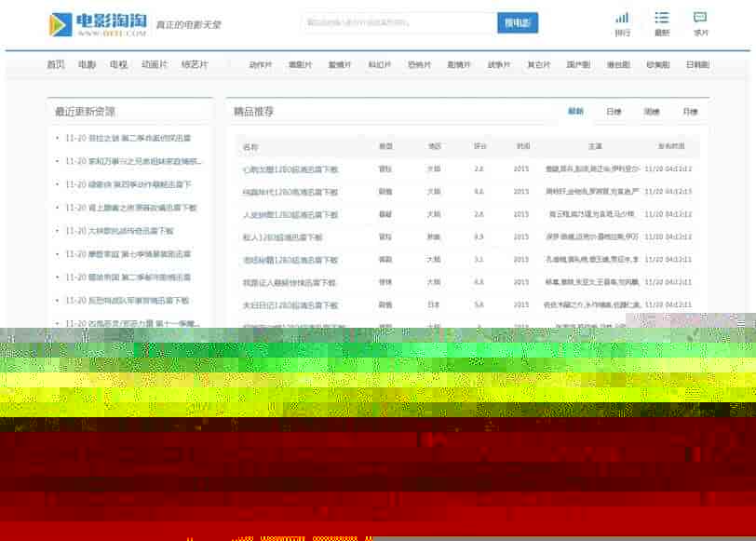This screenshot has height=541, width=756.
Task: Open the 电影 navigation menu item
Action: 87,65
